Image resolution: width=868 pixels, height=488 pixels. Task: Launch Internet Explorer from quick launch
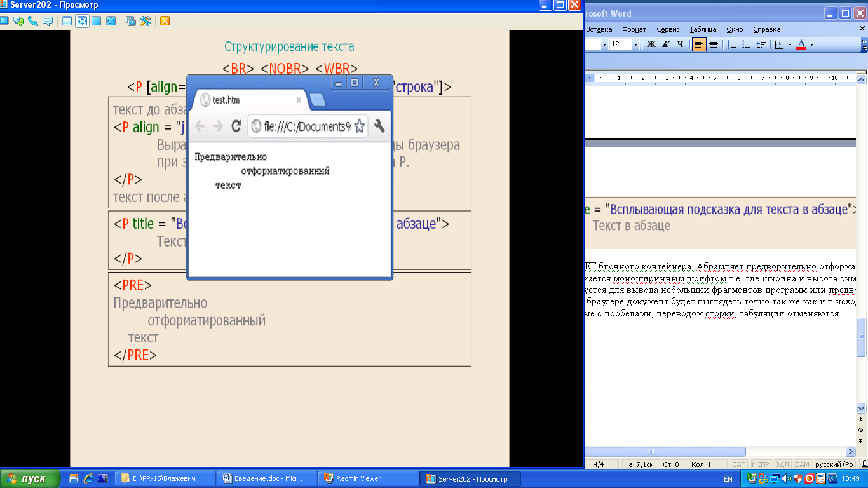88,478
